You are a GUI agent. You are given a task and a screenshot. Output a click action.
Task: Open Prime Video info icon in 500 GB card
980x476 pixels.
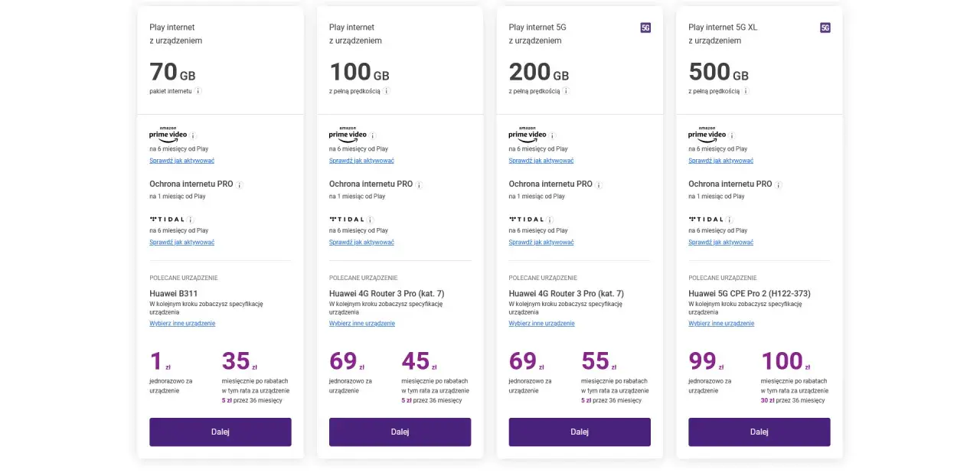733,135
